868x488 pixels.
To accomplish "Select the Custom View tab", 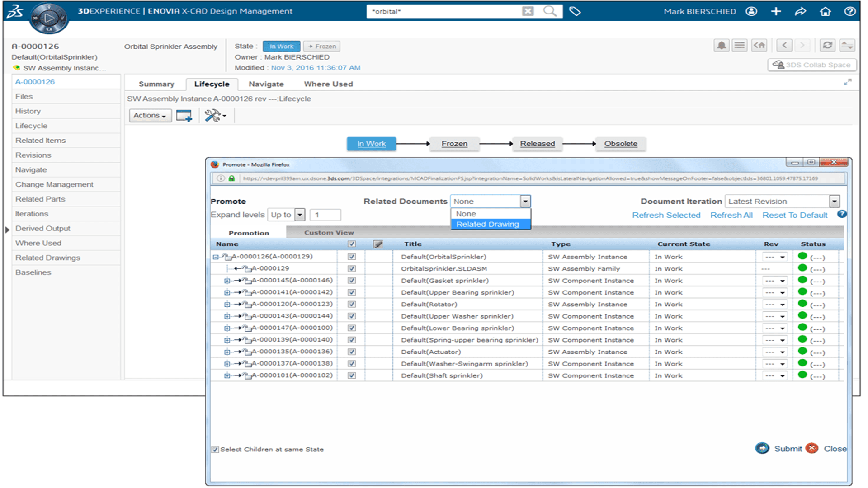I will pyautogui.click(x=329, y=233).
